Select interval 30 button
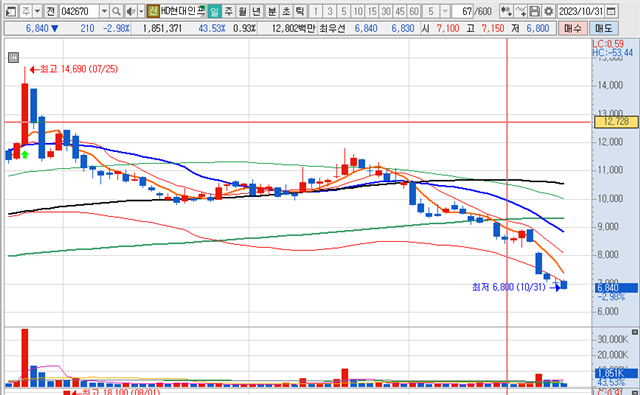The width and height of the screenshot is (640, 395). pos(386,11)
